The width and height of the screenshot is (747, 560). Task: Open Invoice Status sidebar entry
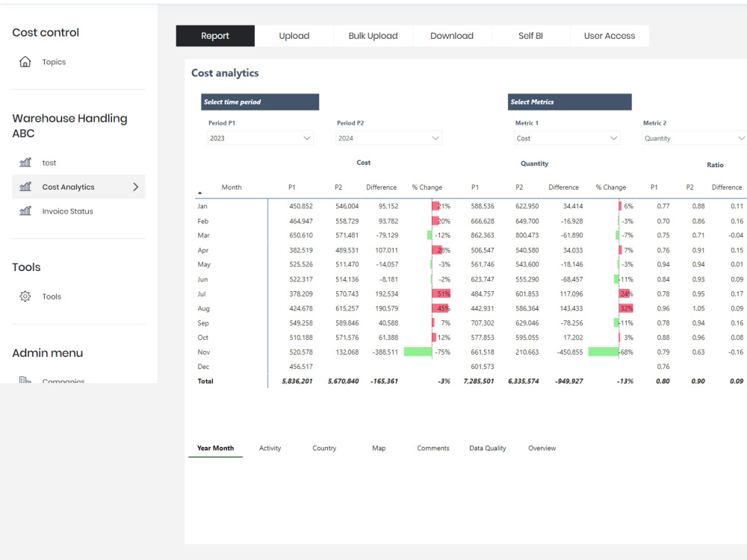(68, 211)
